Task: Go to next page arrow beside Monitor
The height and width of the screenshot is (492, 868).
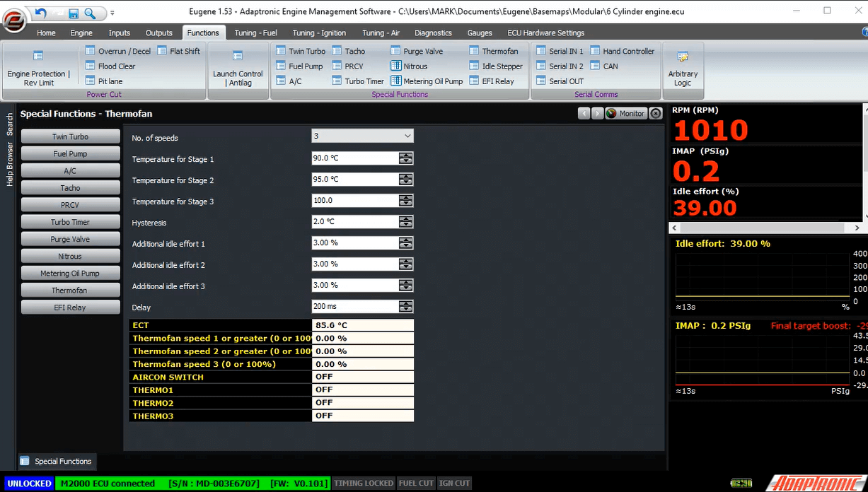Action: tap(597, 113)
